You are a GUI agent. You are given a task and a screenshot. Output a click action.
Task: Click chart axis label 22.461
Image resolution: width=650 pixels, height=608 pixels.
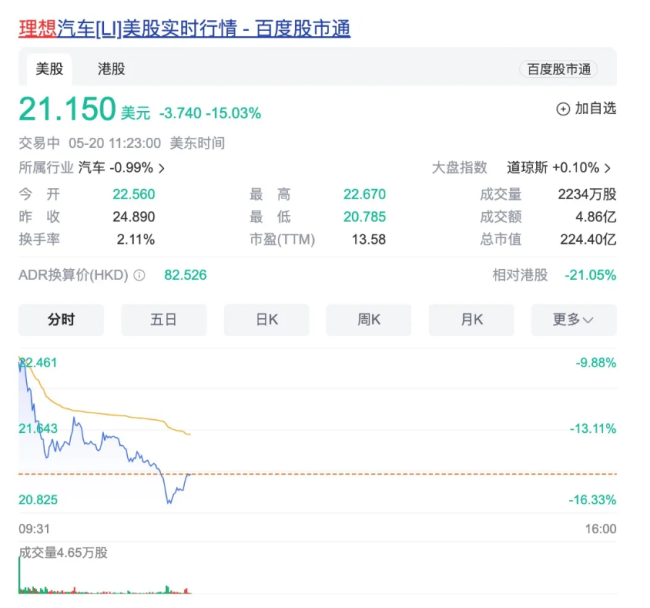coord(38,363)
